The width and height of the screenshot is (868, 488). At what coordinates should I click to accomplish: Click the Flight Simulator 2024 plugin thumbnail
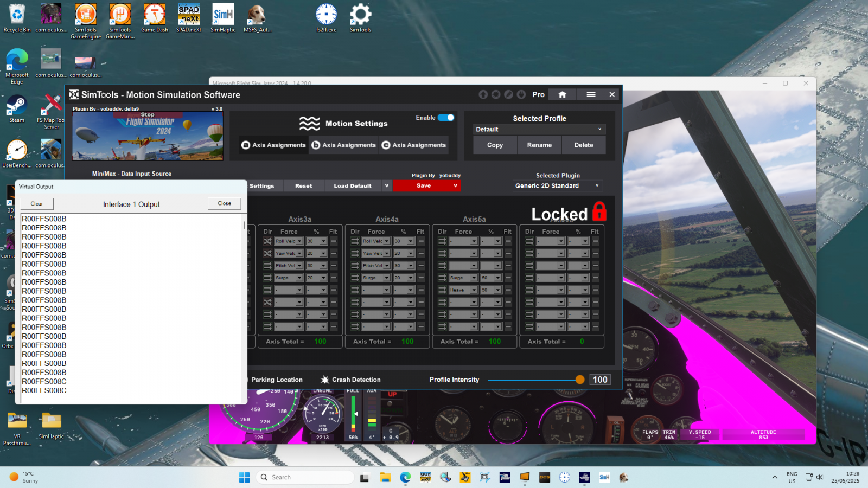click(x=148, y=136)
